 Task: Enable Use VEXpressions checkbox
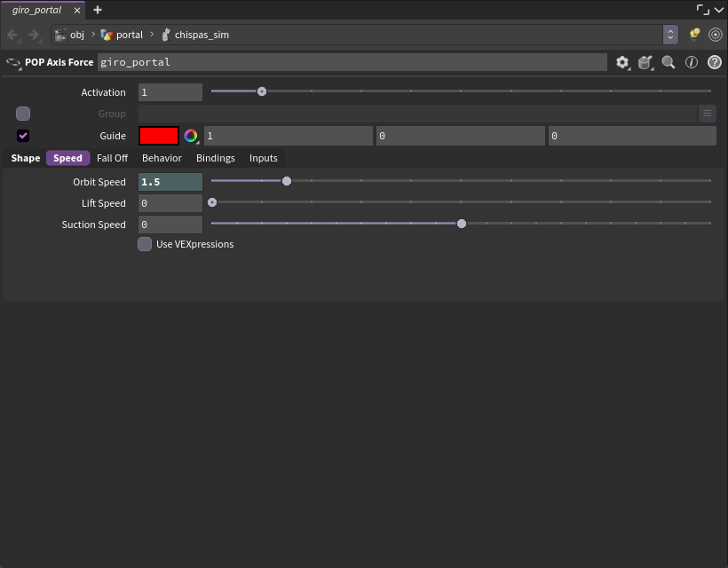click(x=145, y=244)
